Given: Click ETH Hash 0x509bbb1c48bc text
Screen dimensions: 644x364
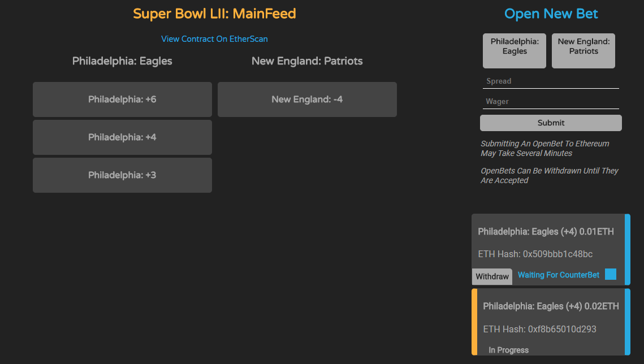Looking at the screenshot, I should click(x=535, y=254).
